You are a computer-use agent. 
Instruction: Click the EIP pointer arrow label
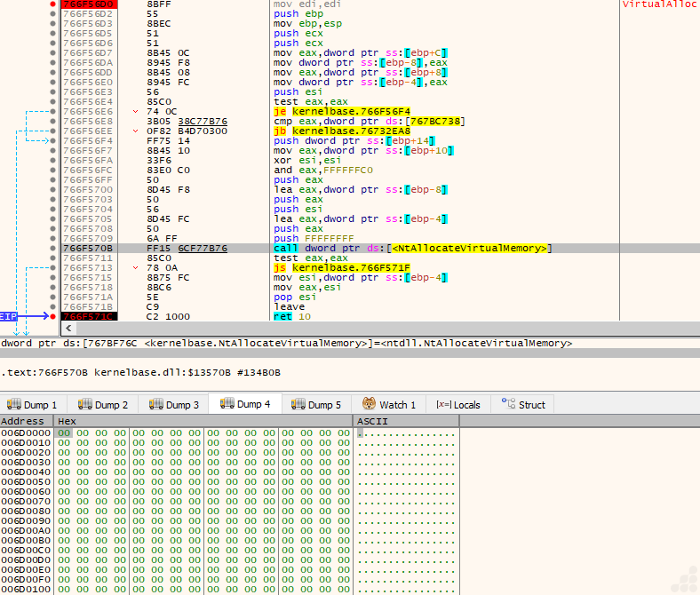[x=8, y=316]
